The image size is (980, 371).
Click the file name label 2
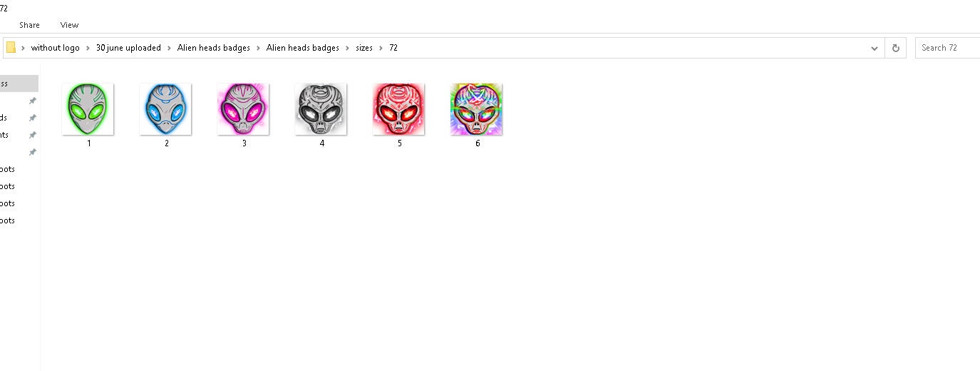[167, 143]
